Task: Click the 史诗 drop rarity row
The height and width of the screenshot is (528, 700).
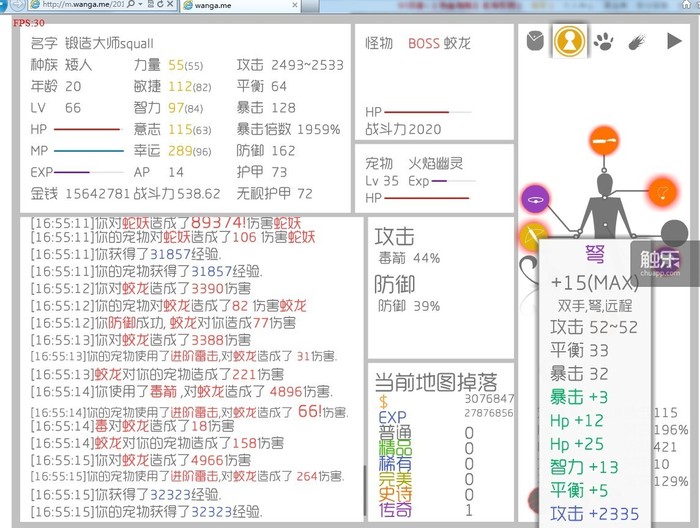Action: click(x=426, y=495)
